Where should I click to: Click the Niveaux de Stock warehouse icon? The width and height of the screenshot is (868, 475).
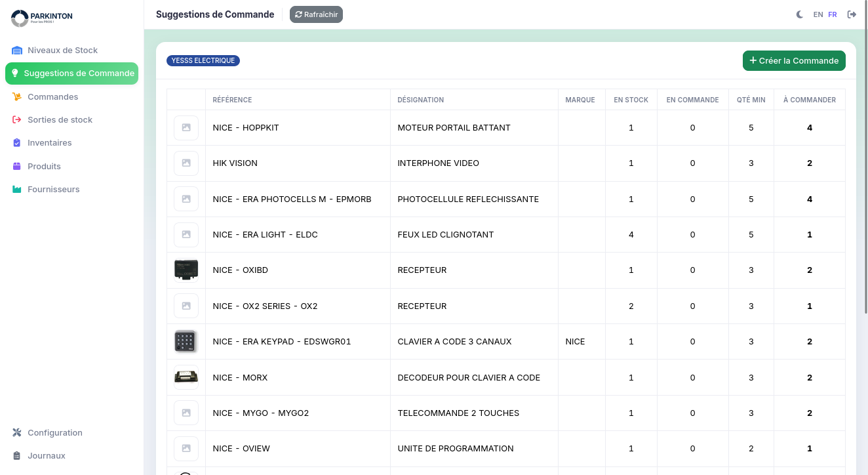point(17,51)
